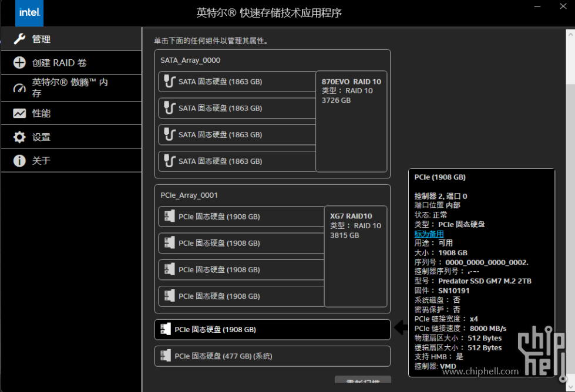Viewport: 575px width, 392px height.
Task: Click the firmware value SN10191
Action: (x=453, y=290)
